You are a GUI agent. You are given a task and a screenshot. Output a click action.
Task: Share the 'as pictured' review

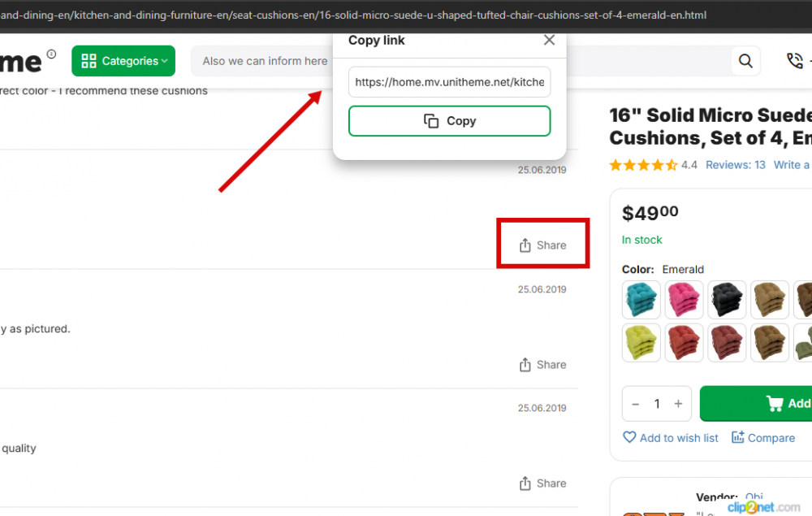[542, 365]
